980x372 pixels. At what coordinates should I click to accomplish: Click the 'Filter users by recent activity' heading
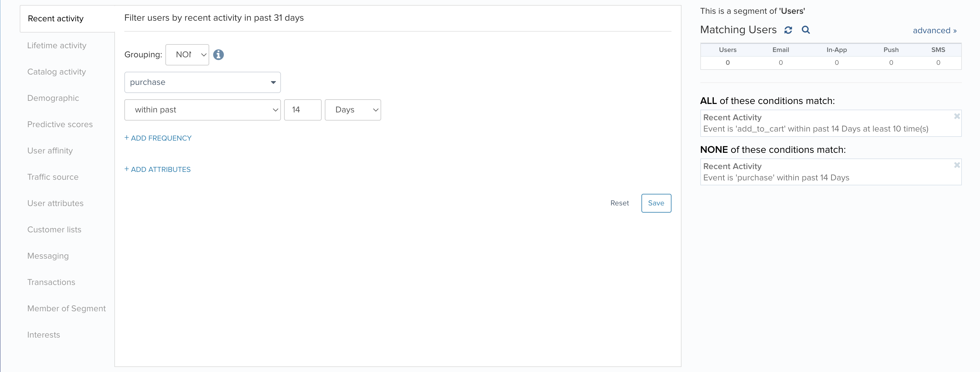tap(214, 18)
